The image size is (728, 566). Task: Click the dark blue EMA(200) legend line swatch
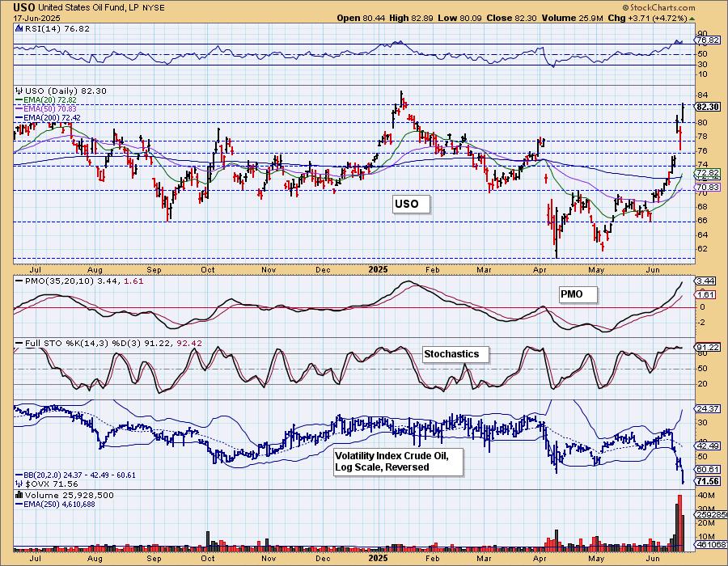[x=19, y=118]
